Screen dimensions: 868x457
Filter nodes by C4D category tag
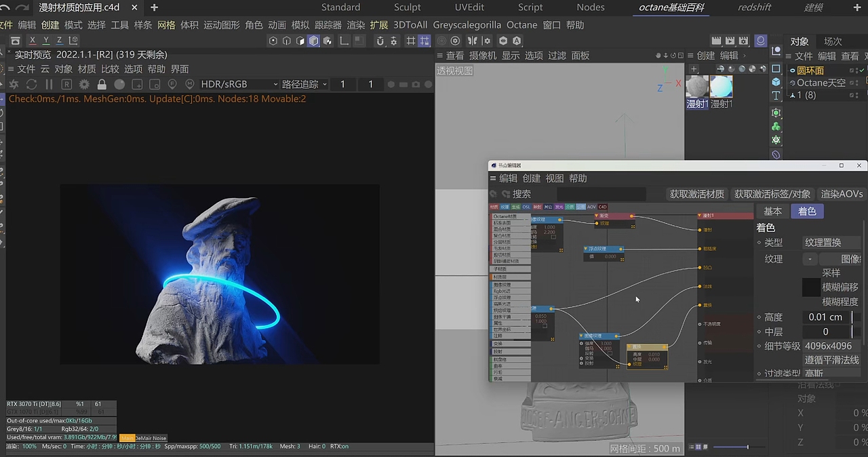coord(602,207)
